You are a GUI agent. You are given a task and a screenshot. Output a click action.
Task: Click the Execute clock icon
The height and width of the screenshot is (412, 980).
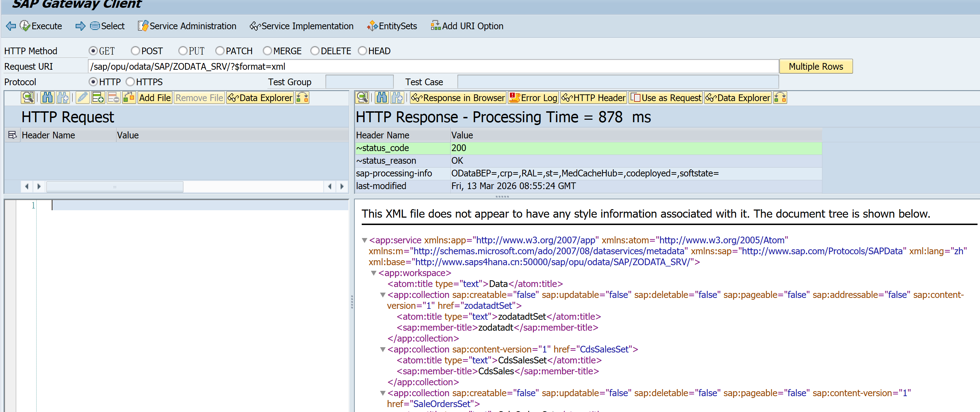click(x=25, y=26)
